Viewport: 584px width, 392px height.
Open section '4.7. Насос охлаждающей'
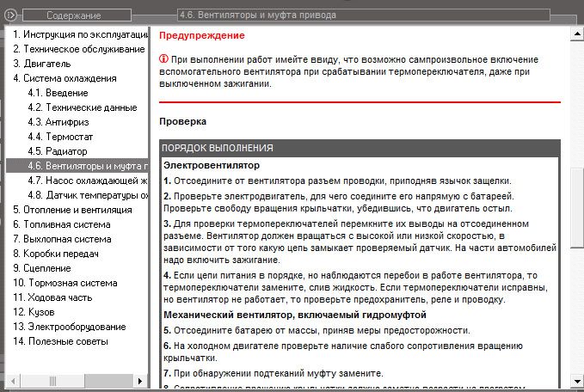coord(88,181)
